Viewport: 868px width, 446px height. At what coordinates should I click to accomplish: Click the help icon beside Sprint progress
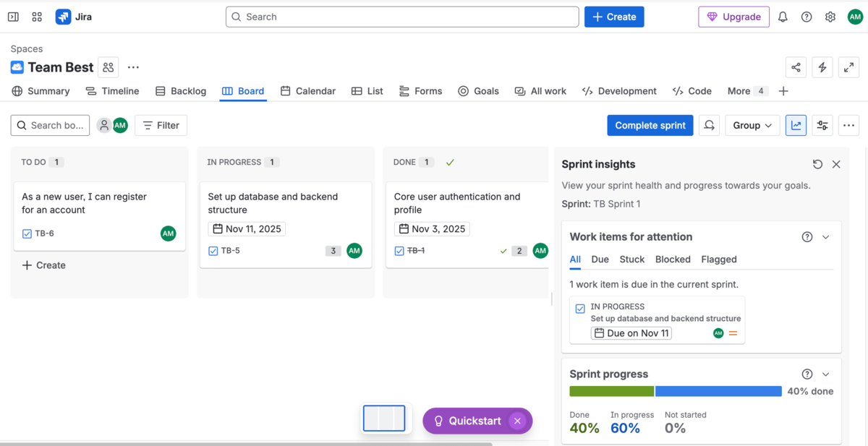click(x=807, y=374)
